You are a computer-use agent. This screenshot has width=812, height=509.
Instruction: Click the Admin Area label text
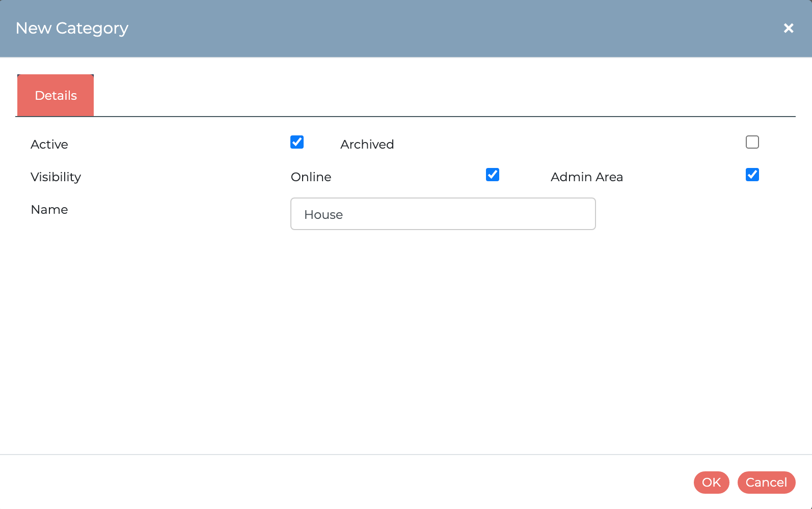pyautogui.click(x=586, y=177)
